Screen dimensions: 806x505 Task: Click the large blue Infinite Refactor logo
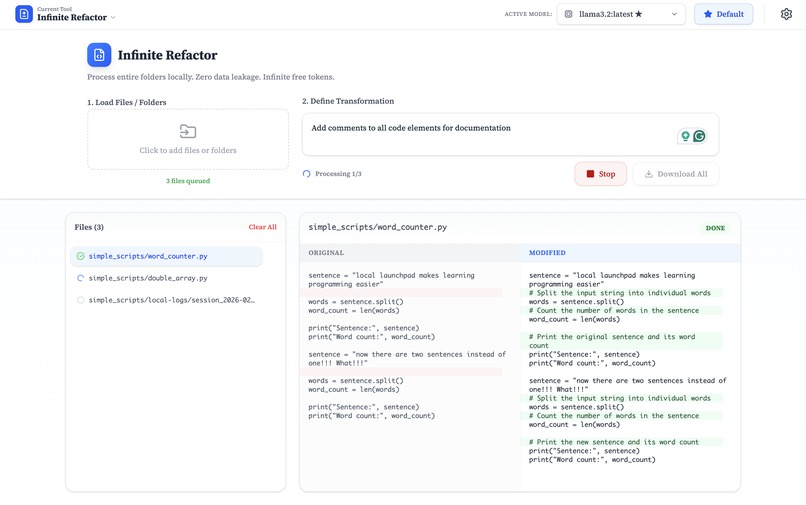pos(99,55)
